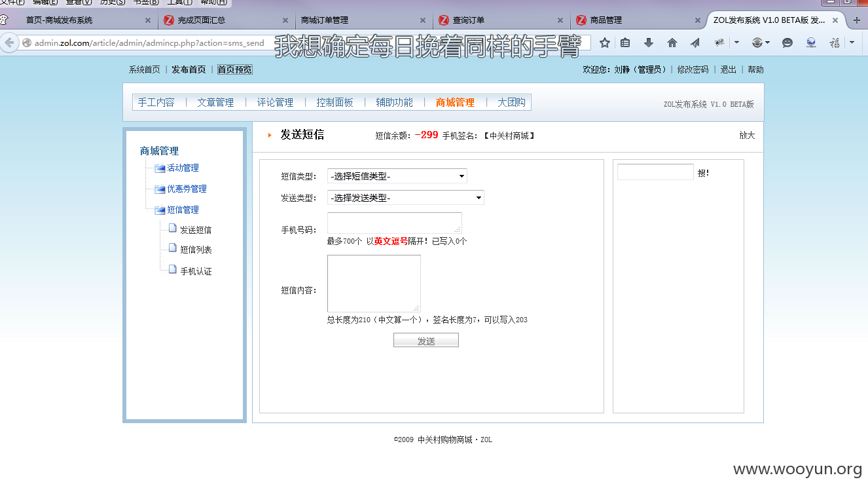Open the 辅助功能 menu
This screenshot has width=868, height=488.
tap(394, 103)
